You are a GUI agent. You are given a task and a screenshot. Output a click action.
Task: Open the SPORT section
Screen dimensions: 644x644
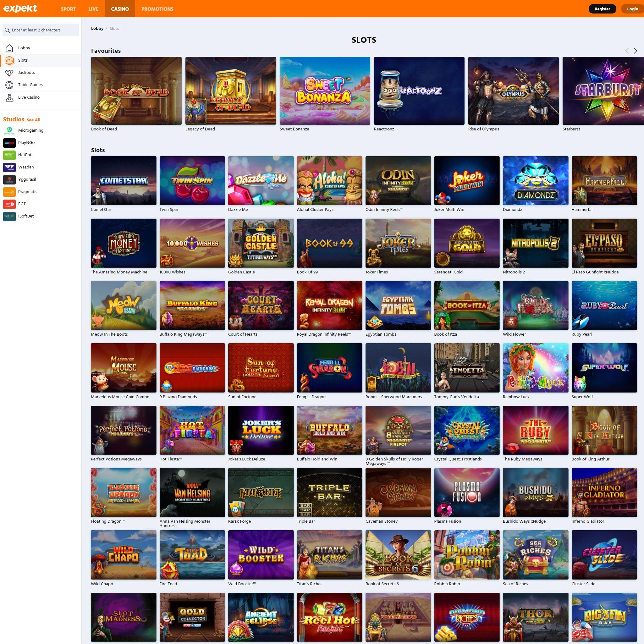tap(68, 9)
